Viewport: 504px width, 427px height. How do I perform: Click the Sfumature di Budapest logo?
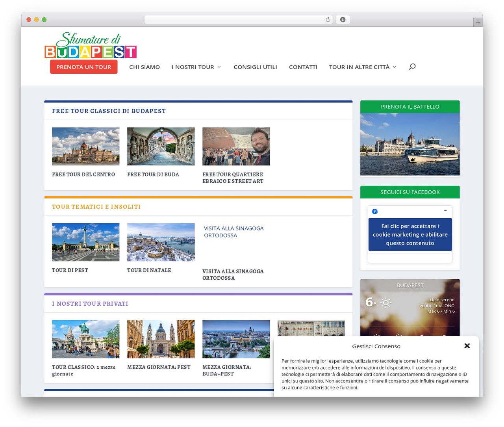(x=91, y=45)
